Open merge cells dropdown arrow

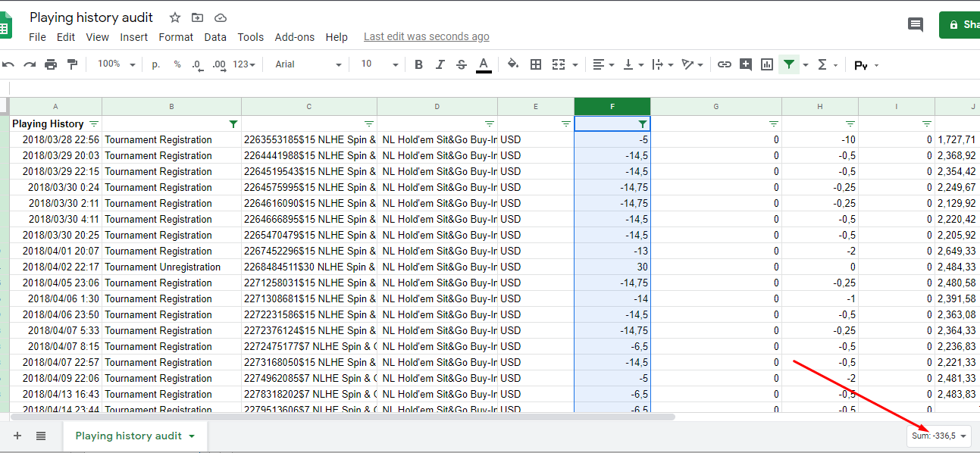click(575, 65)
